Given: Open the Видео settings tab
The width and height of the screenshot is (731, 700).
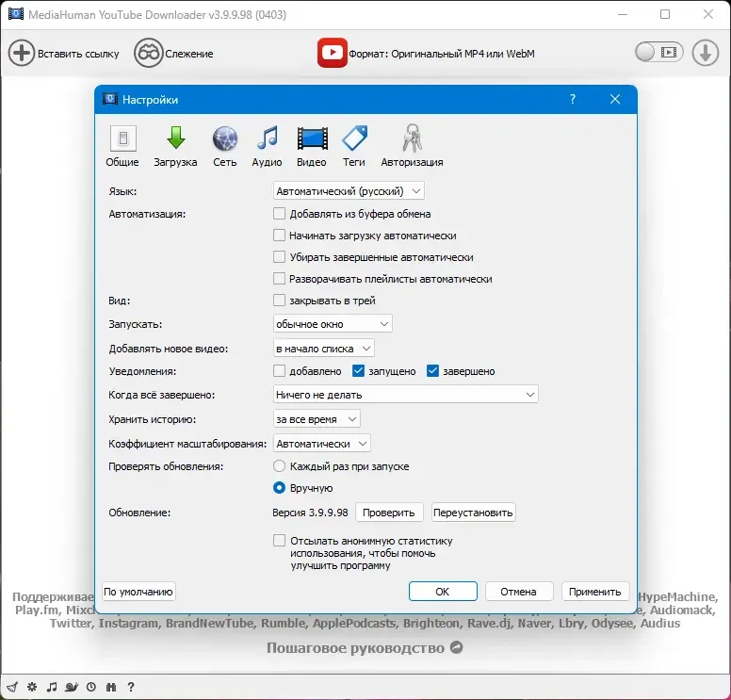Looking at the screenshot, I should [312, 146].
